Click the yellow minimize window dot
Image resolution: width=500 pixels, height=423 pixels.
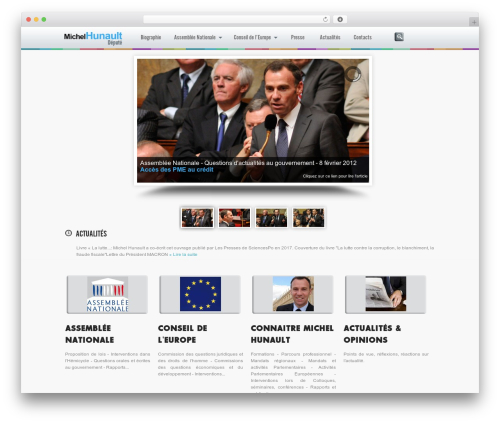[36, 20]
